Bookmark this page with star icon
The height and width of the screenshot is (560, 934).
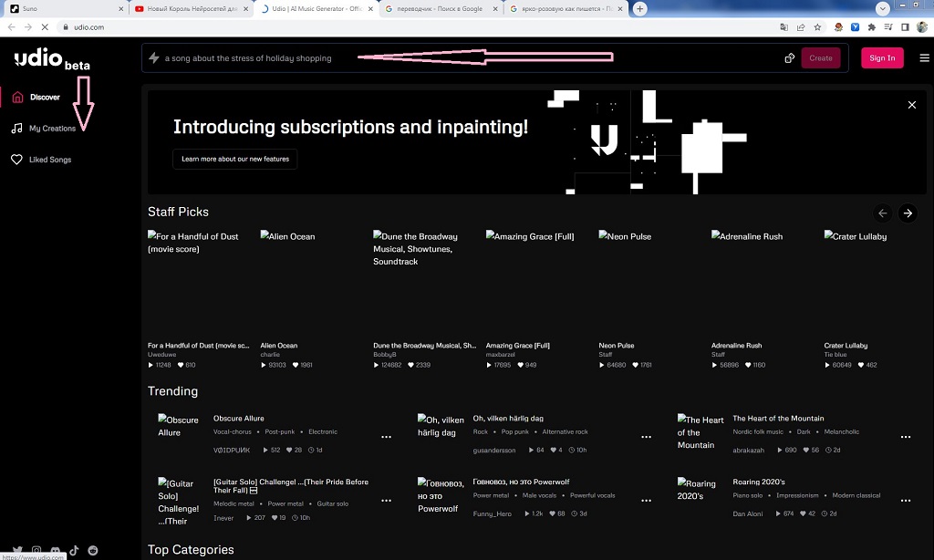pyautogui.click(x=819, y=27)
